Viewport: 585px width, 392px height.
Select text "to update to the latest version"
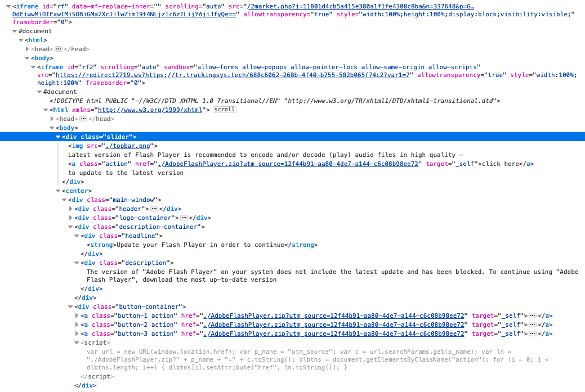pyautogui.click(x=126, y=173)
